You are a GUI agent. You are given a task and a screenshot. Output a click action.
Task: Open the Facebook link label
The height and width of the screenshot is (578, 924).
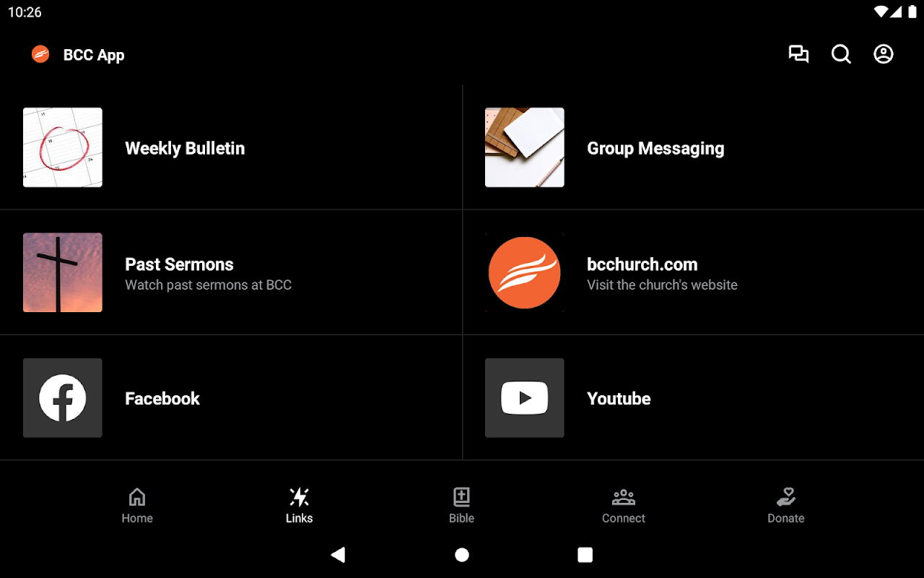tap(162, 399)
